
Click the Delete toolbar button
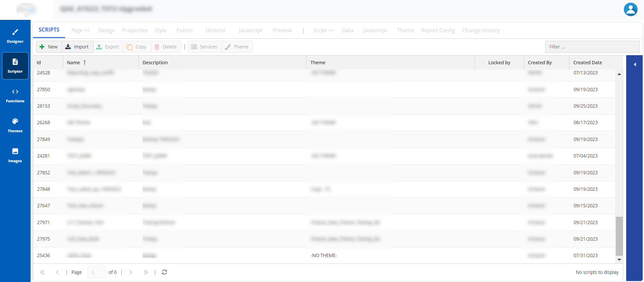click(x=166, y=47)
